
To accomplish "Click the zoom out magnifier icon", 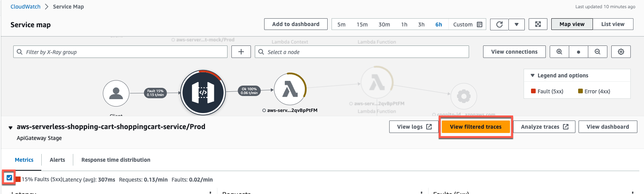I will click(x=598, y=52).
